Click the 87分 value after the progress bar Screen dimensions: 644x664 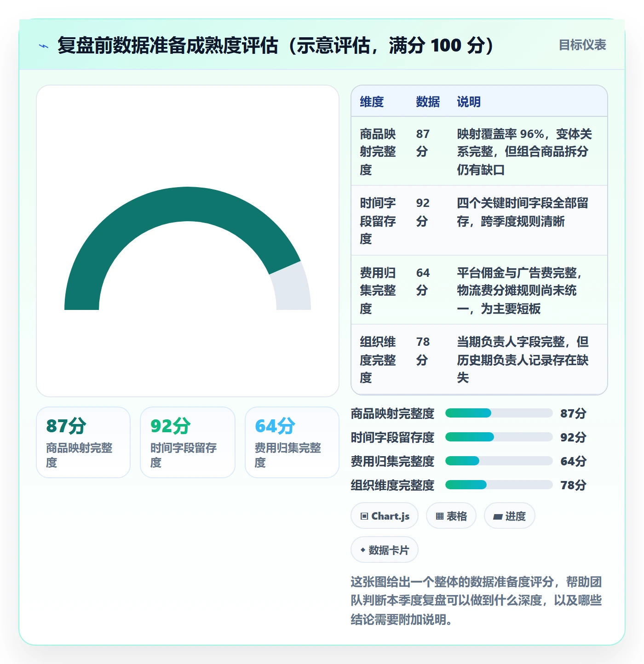point(573,413)
